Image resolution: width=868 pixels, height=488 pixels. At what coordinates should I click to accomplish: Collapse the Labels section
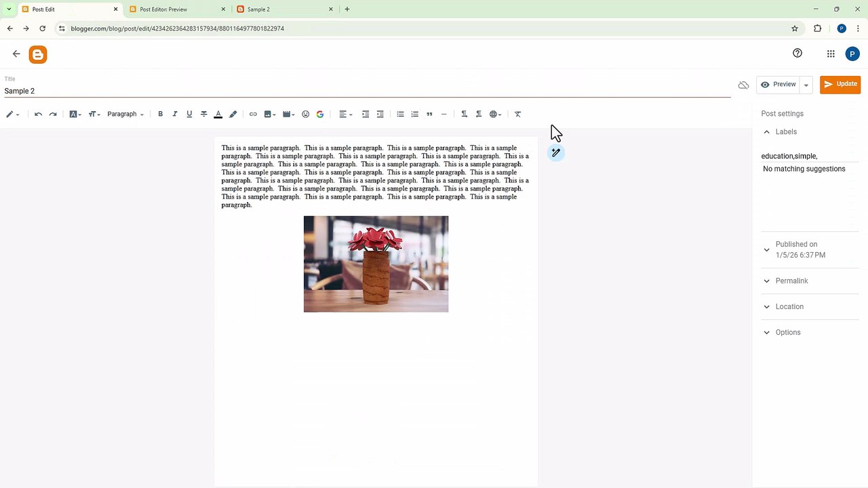(x=810, y=131)
